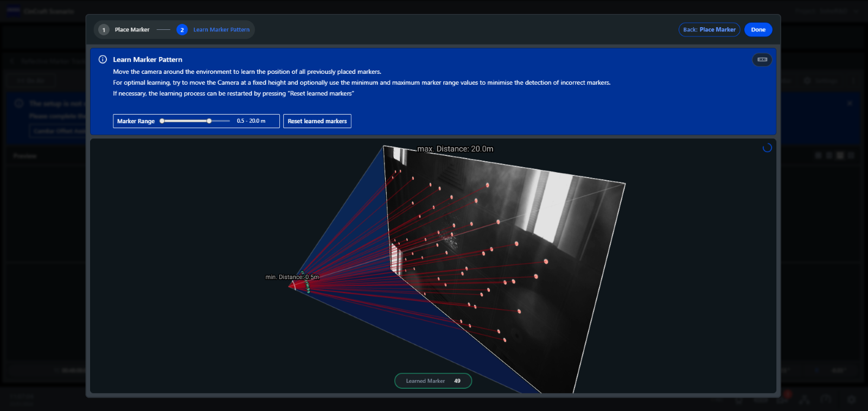Click the loading spinner in the 3D view

click(767, 148)
